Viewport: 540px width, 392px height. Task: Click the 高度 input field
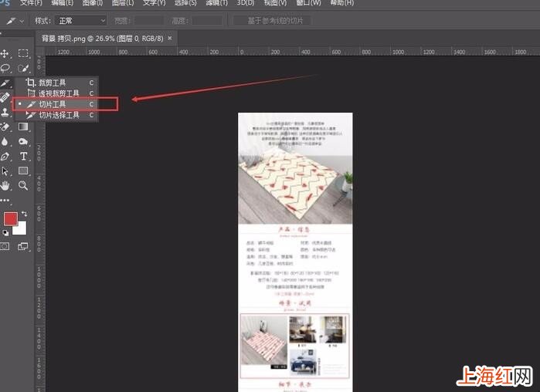coord(207,21)
